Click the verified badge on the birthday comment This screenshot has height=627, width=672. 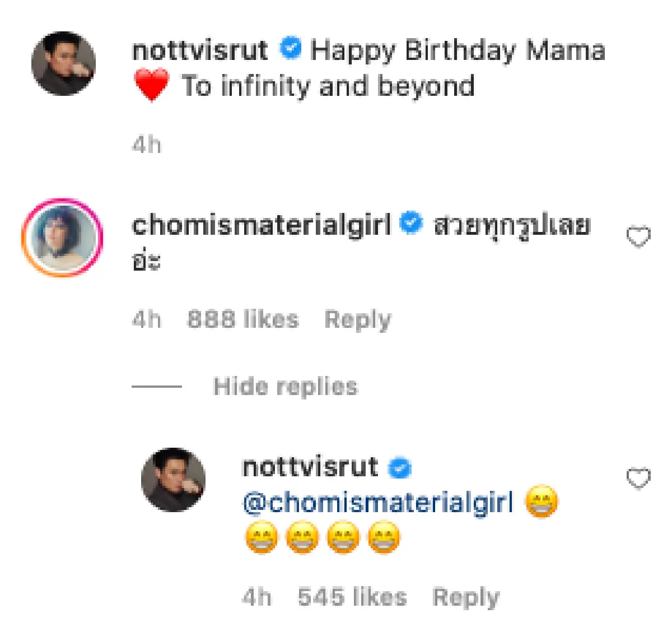point(291,49)
